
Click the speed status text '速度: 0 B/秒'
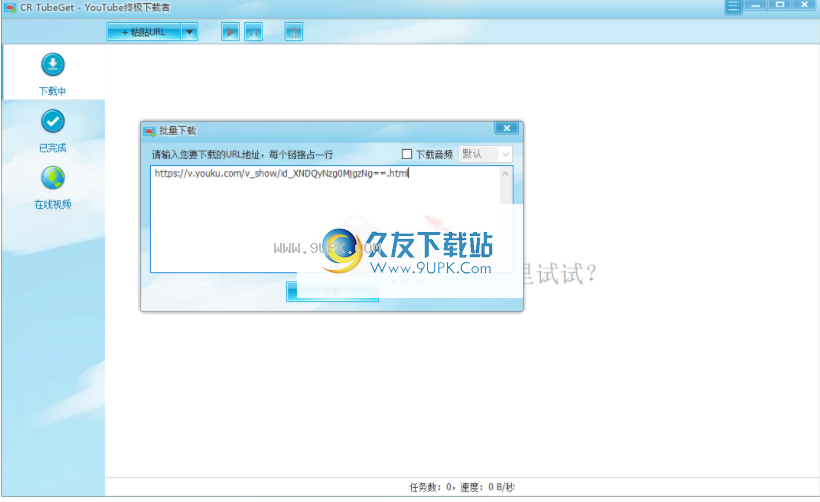[487, 487]
